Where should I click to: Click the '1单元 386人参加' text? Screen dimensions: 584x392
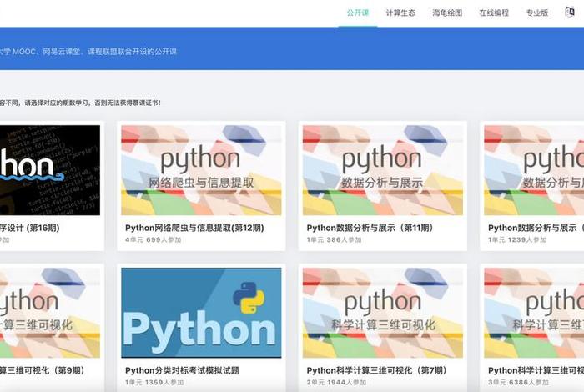(x=334, y=239)
